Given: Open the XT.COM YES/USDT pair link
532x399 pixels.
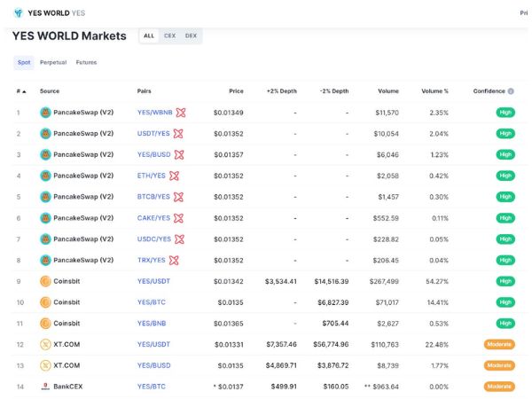Looking at the screenshot, I should click(x=153, y=344).
